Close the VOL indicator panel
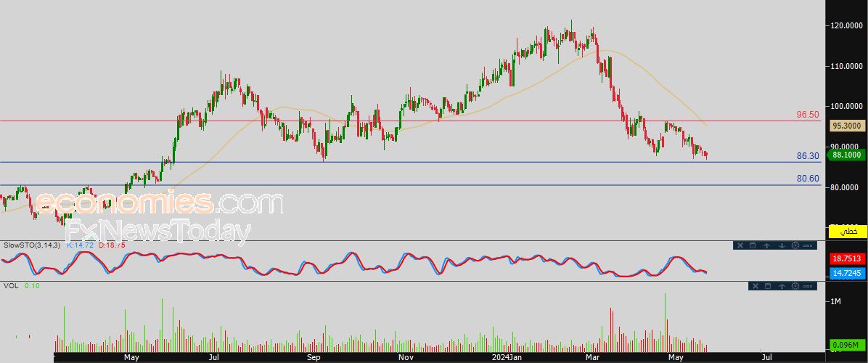The image size is (868, 363). coord(755,286)
